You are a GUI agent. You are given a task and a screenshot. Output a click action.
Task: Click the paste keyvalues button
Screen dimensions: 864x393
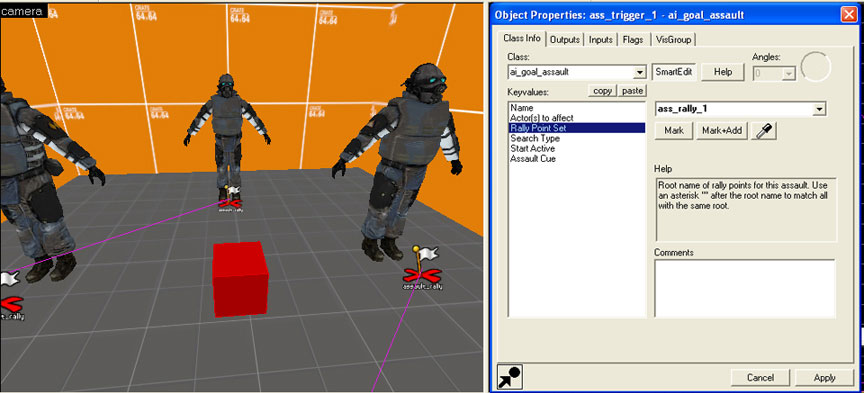632,91
